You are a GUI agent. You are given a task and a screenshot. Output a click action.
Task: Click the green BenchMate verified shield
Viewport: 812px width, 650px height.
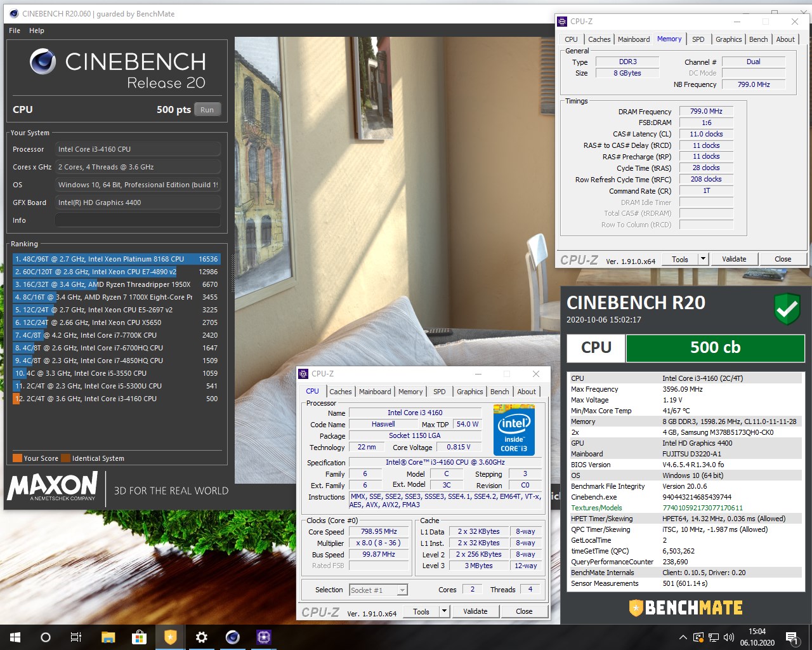pyautogui.click(x=787, y=309)
